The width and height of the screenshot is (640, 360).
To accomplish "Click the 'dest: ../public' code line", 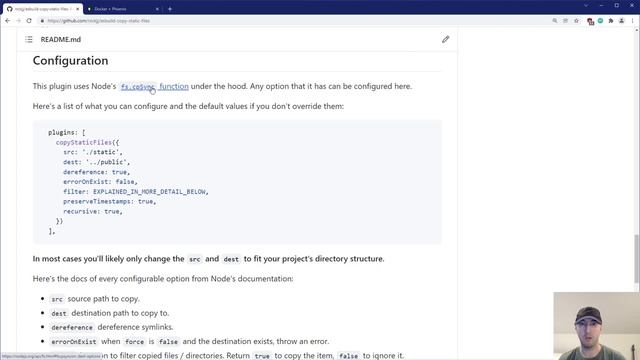I will (96, 162).
